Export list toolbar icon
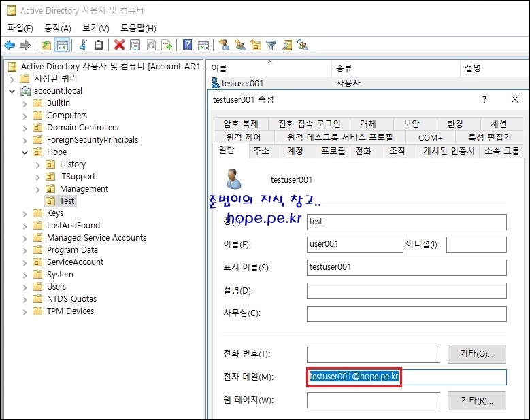530x420 pixels. point(167,45)
